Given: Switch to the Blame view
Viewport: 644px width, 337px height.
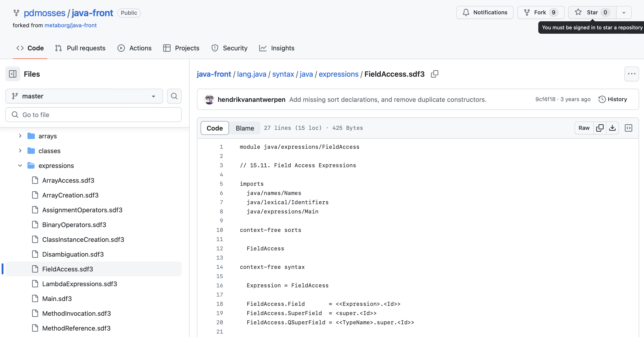Looking at the screenshot, I should pos(245,128).
